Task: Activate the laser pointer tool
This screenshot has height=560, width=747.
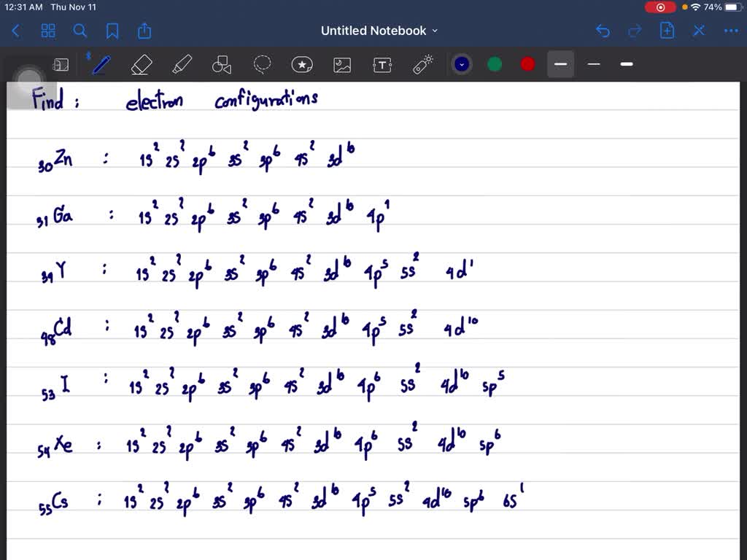Action: coord(422,63)
